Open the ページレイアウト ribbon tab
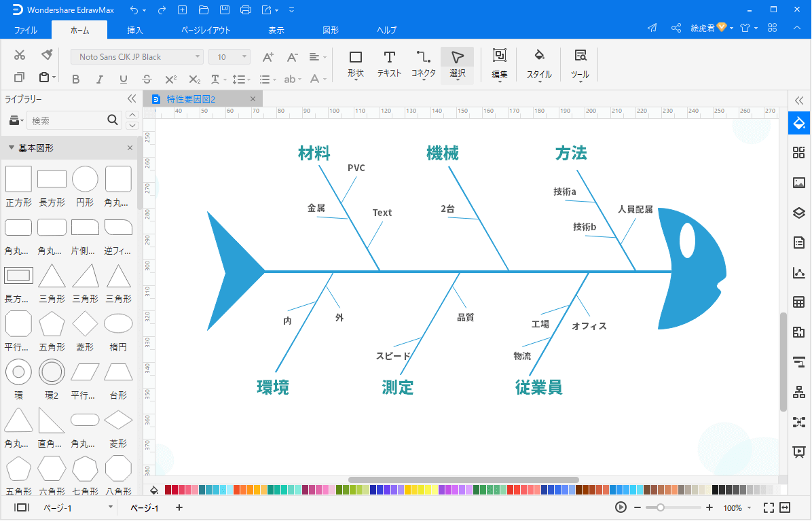Image resolution: width=812 pixels, height=521 pixels. 206,30
